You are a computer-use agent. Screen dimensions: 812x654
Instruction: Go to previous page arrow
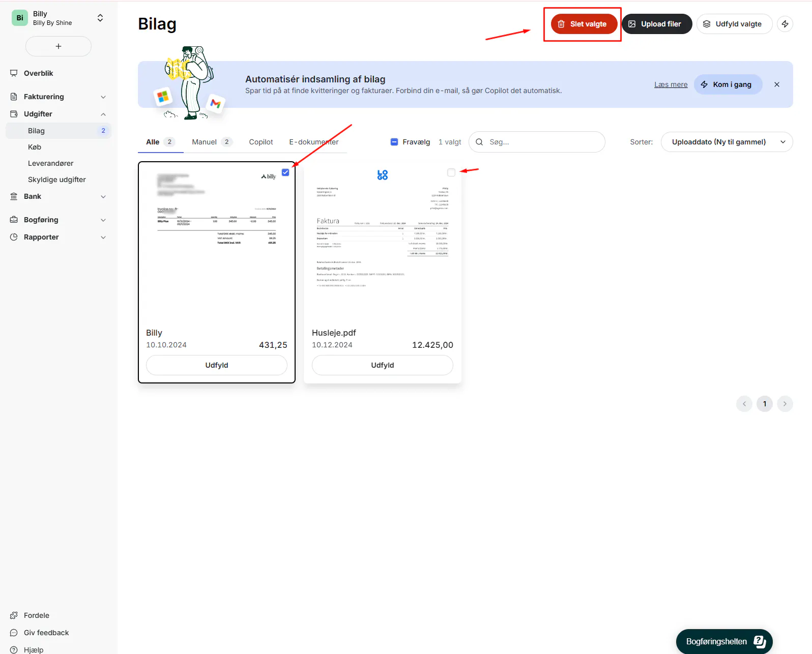[x=744, y=404]
